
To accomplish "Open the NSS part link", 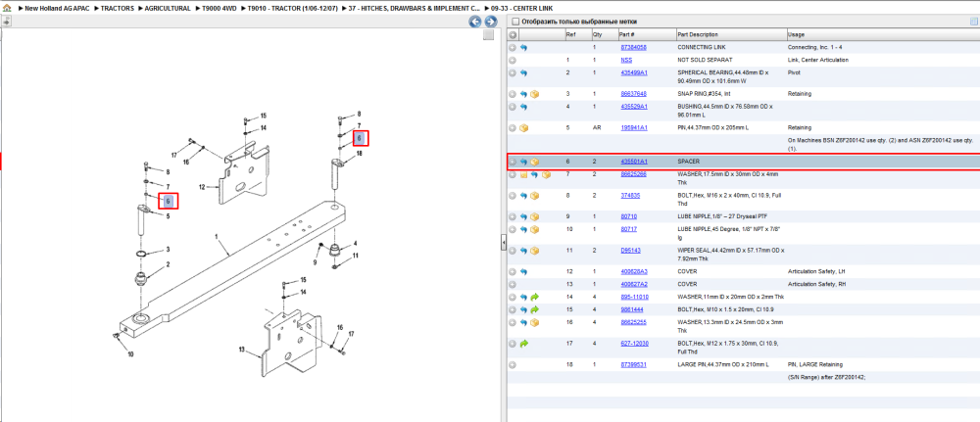I will 626,60.
